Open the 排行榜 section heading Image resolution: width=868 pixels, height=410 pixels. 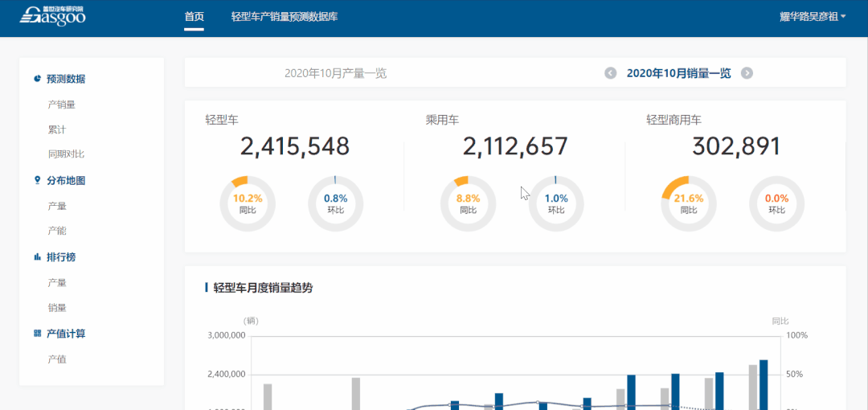click(x=61, y=257)
